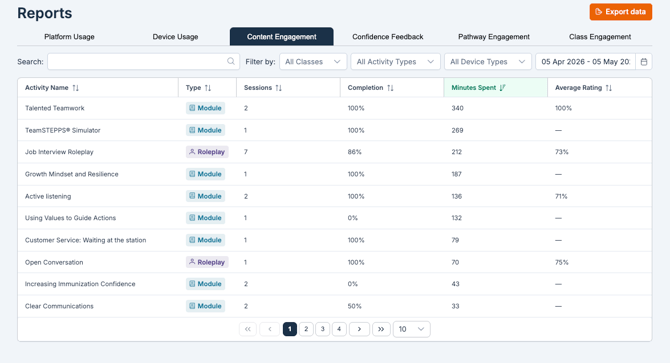Image resolution: width=670 pixels, height=363 pixels.
Task: Click Roleplay badge for Job Interview Roleplay
Action: [x=207, y=152]
